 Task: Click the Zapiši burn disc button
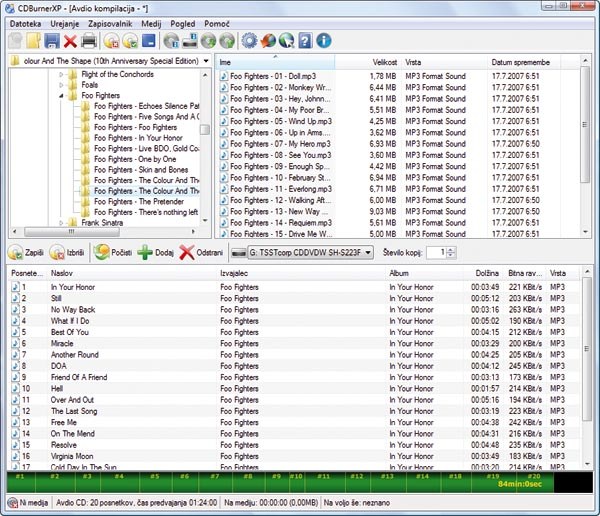point(26,253)
